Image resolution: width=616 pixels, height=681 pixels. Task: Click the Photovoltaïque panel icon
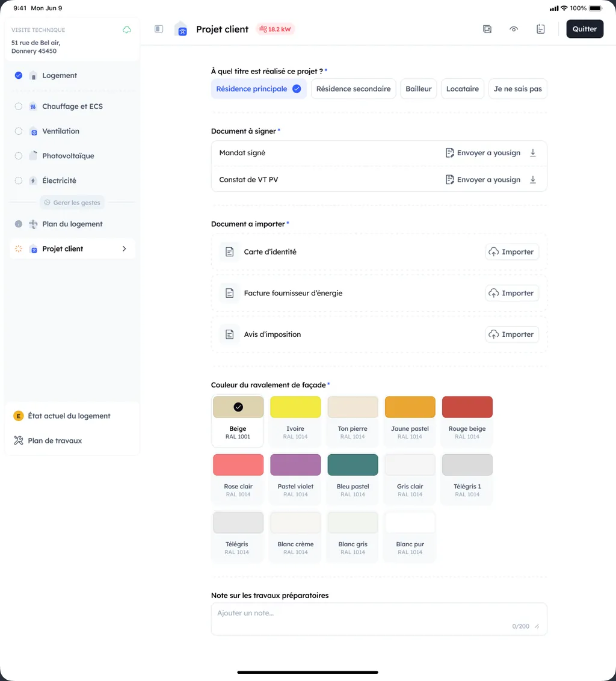[x=33, y=155]
